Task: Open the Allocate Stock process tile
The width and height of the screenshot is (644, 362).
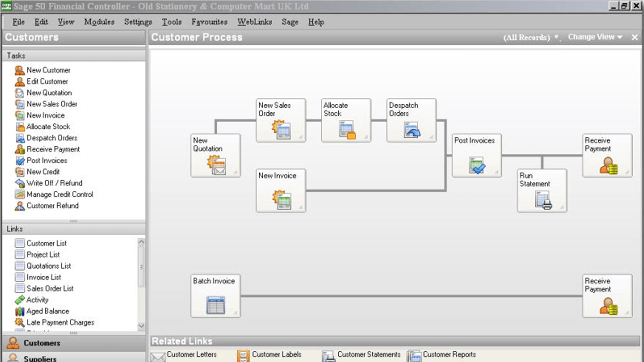Action: tap(346, 120)
